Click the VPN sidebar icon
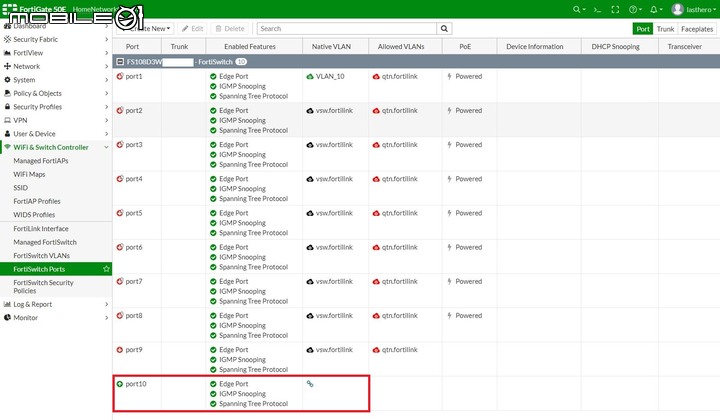This screenshot has height=420, width=720. [7, 120]
